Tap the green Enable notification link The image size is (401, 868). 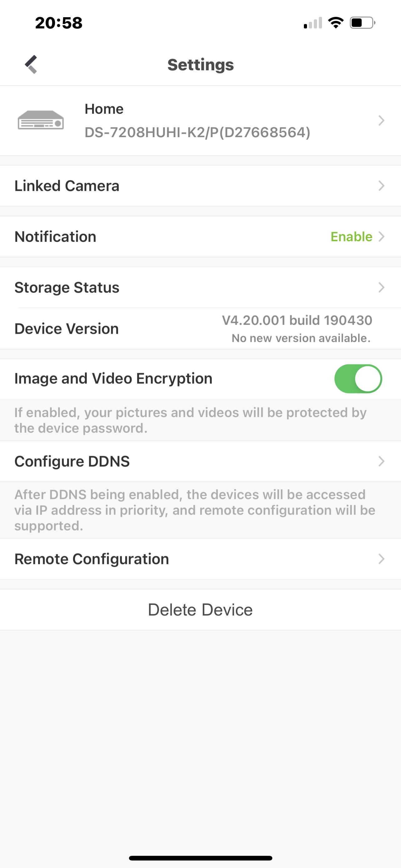(351, 237)
